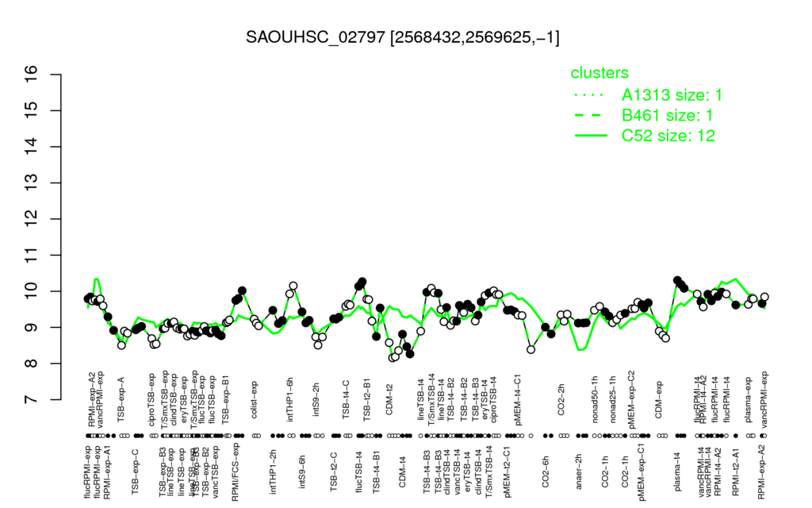Viewport: 812px width, 508px height.
Task: Click the 'TSB-exp-B2' axis label
Action: click(205, 471)
